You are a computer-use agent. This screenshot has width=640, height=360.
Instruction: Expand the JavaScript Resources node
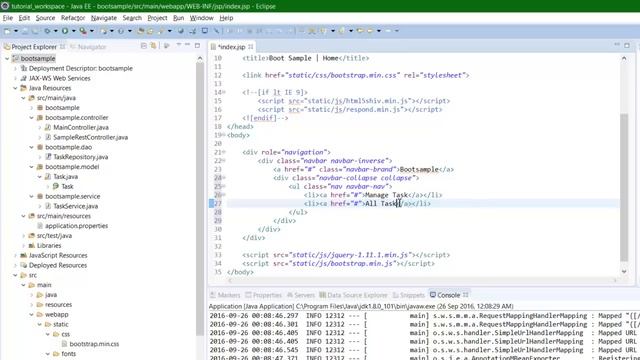click(15, 256)
